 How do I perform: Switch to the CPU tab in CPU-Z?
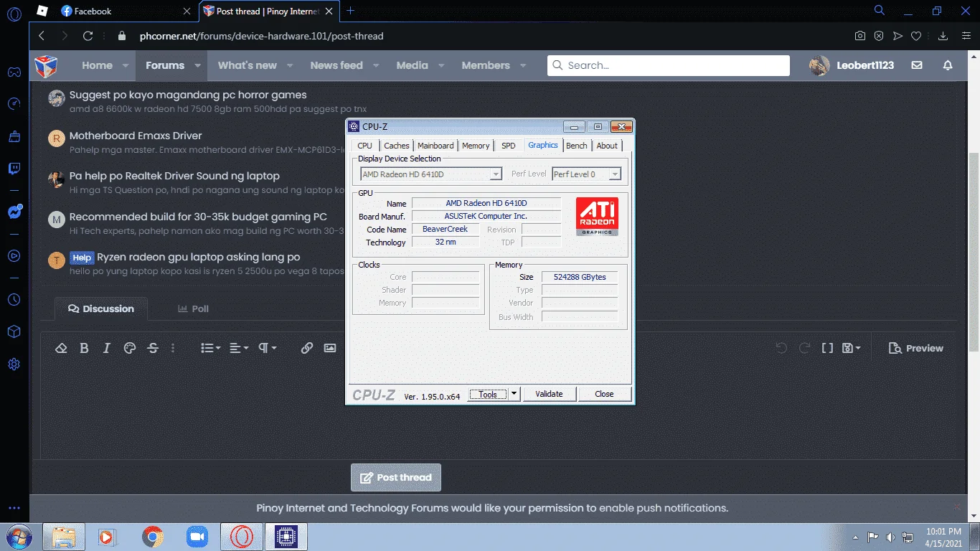click(x=364, y=146)
